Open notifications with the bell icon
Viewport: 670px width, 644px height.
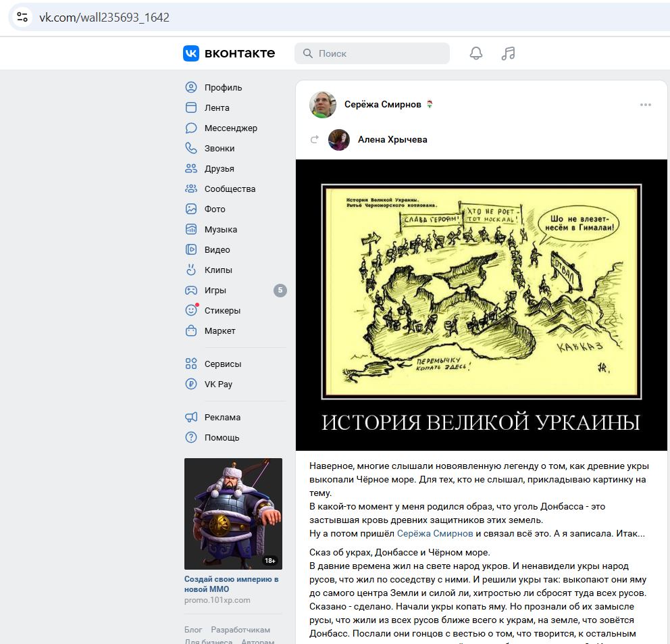pyautogui.click(x=476, y=53)
